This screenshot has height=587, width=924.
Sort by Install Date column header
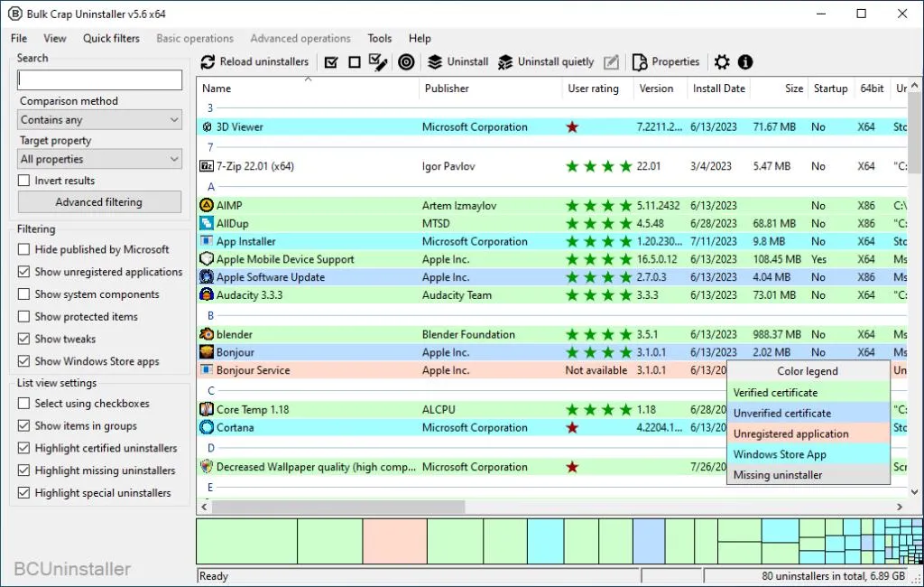pyautogui.click(x=719, y=89)
